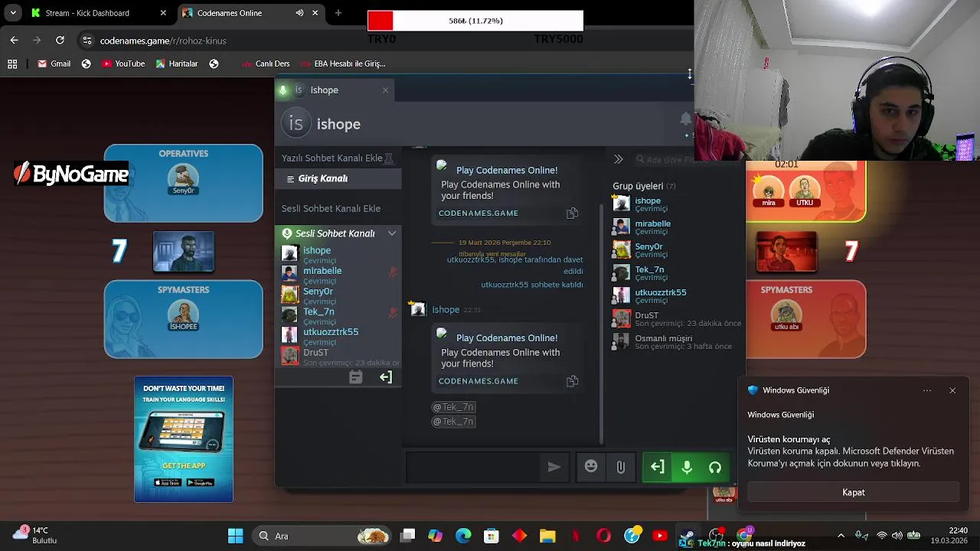
Task: Open Steam from the taskbar
Action: coord(688,536)
